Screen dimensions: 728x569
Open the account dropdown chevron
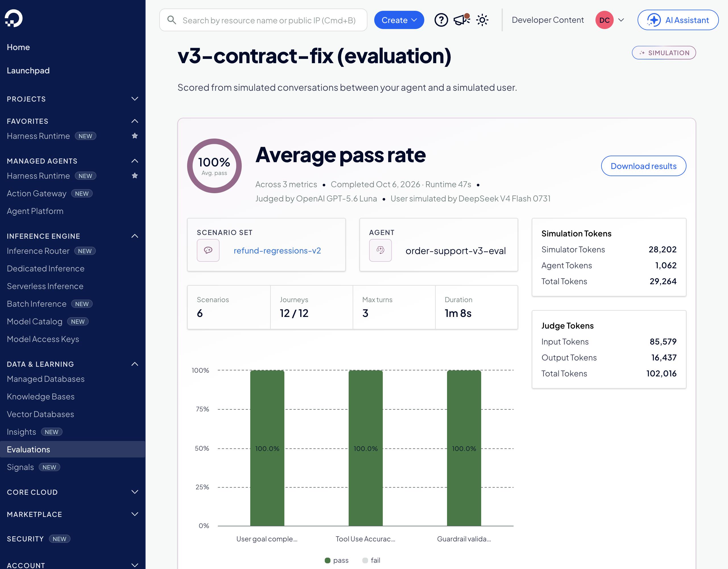tap(621, 20)
